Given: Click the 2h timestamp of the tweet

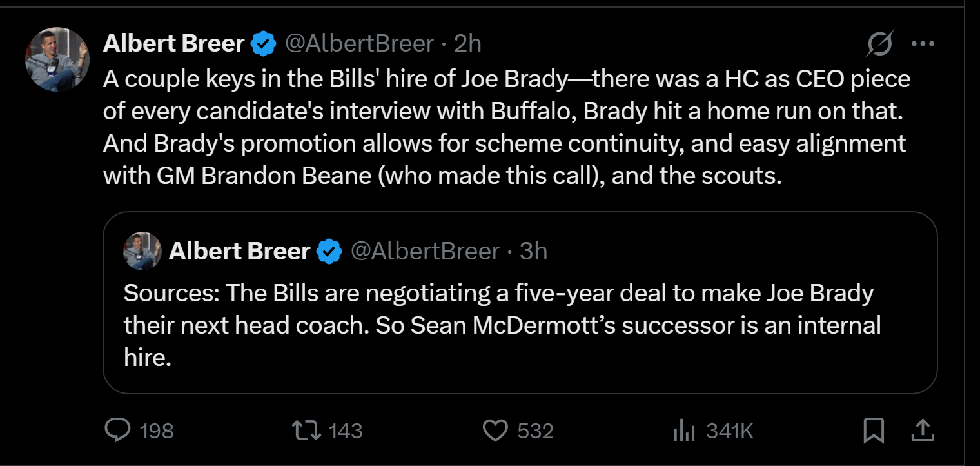Looking at the screenshot, I should (x=467, y=44).
